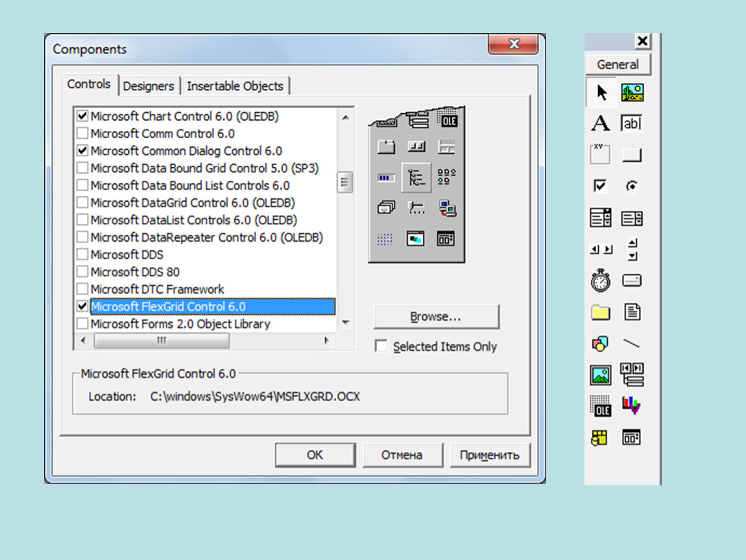Uncheck Microsoft Chart Control 6.0 (OLEDB)

82,116
